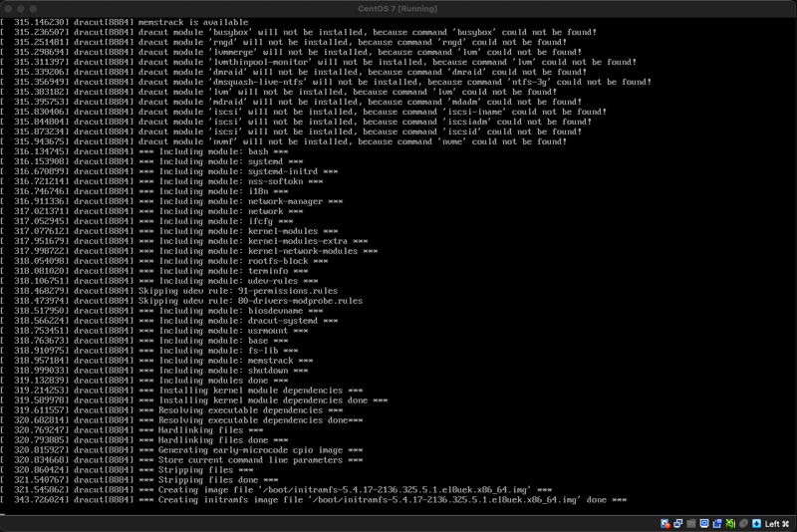The width and height of the screenshot is (797, 532).
Task: Click 'Including module: usrmount' line
Action: tap(154, 331)
